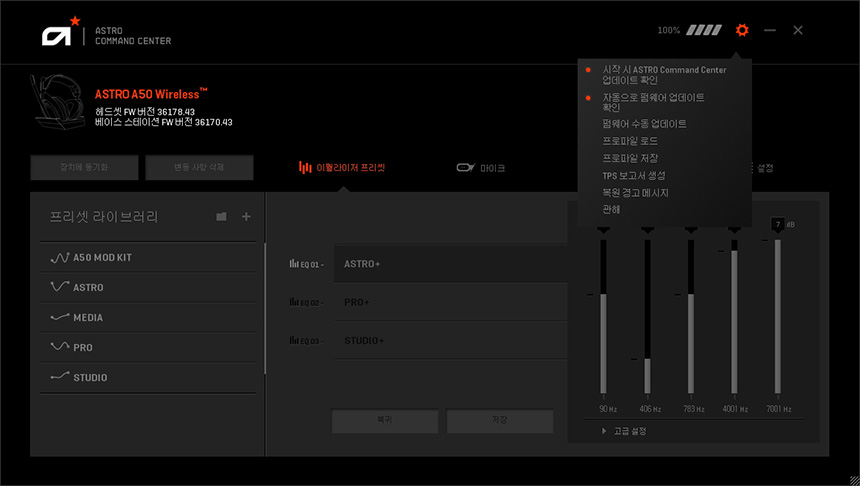
Task: Select PRO preset in library
Action: tap(148, 347)
